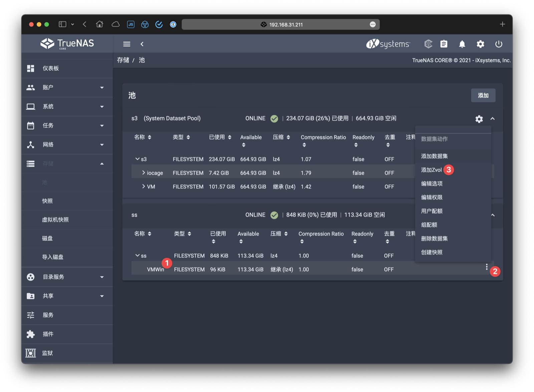Click the 添加 button to add a pool
This screenshot has width=534, height=392.
(x=483, y=95)
